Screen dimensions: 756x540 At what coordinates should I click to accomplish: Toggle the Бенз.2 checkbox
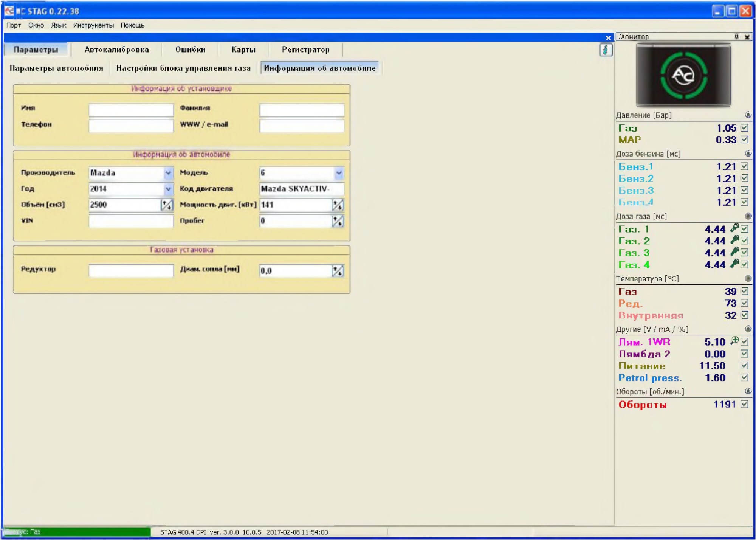coord(744,178)
